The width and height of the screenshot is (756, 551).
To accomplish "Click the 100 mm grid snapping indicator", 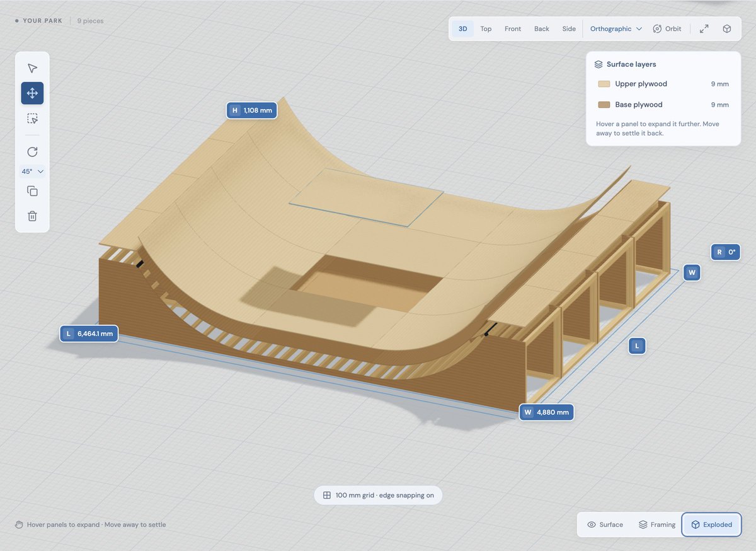I will (x=378, y=496).
